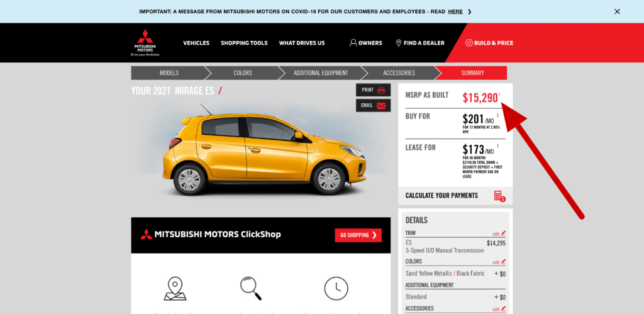Click the 'Standard' equipment row
Image resolution: width=644 pixels, height=314 pixels.
(x=455, y=297)
